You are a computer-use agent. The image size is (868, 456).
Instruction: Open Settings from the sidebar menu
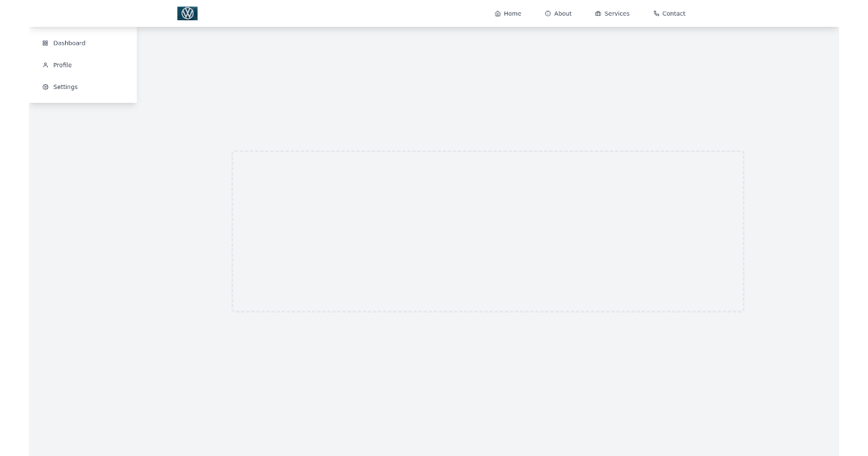(65, 87)
